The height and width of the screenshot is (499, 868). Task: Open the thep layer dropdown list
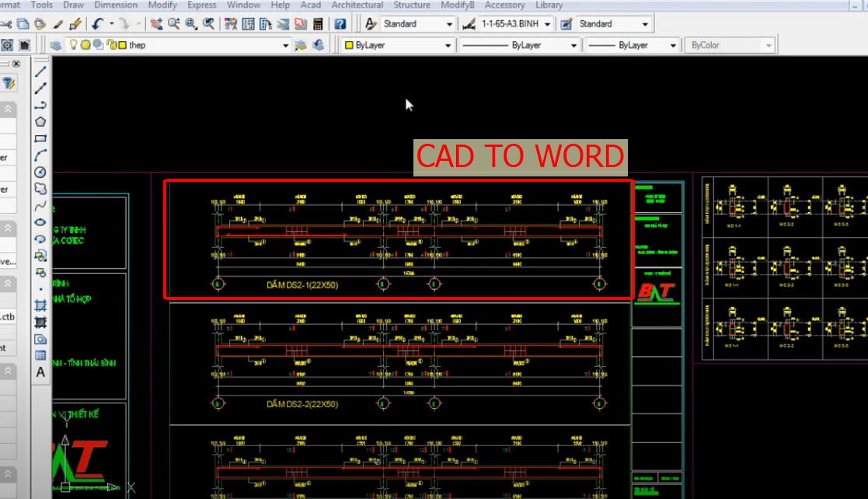pyautogui.click(x=285, y=45)
